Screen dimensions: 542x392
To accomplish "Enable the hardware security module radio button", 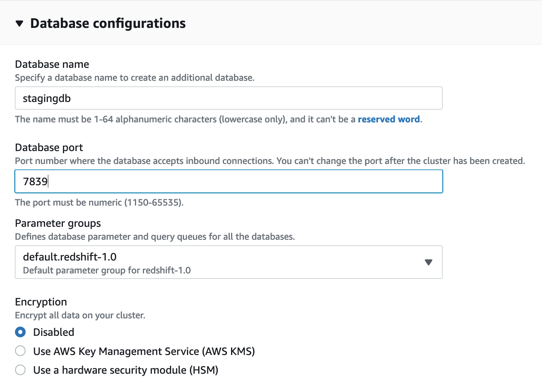I will 20,370.
